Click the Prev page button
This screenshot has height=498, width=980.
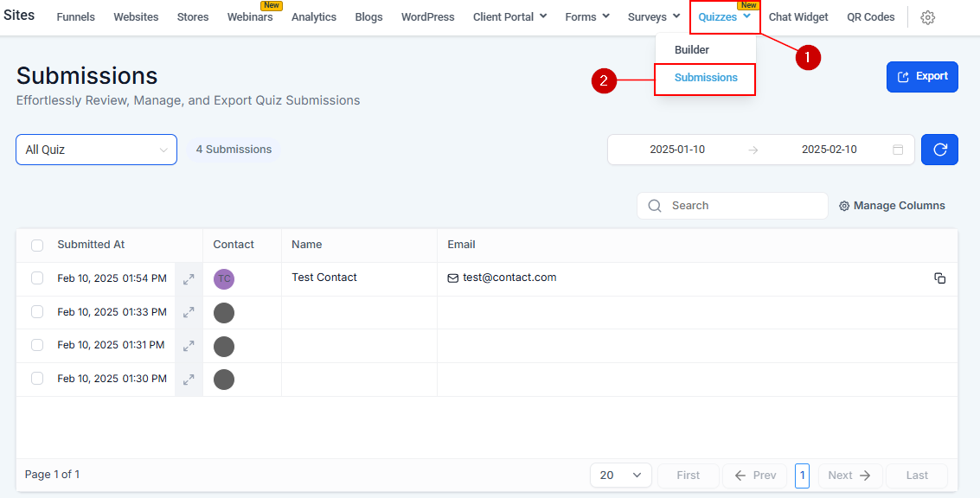point(755,476)
